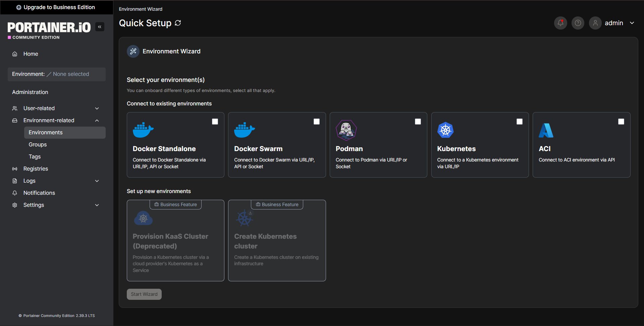Refresh the page via Quick Setup icon
644x326 pixels.
(178, 23)
